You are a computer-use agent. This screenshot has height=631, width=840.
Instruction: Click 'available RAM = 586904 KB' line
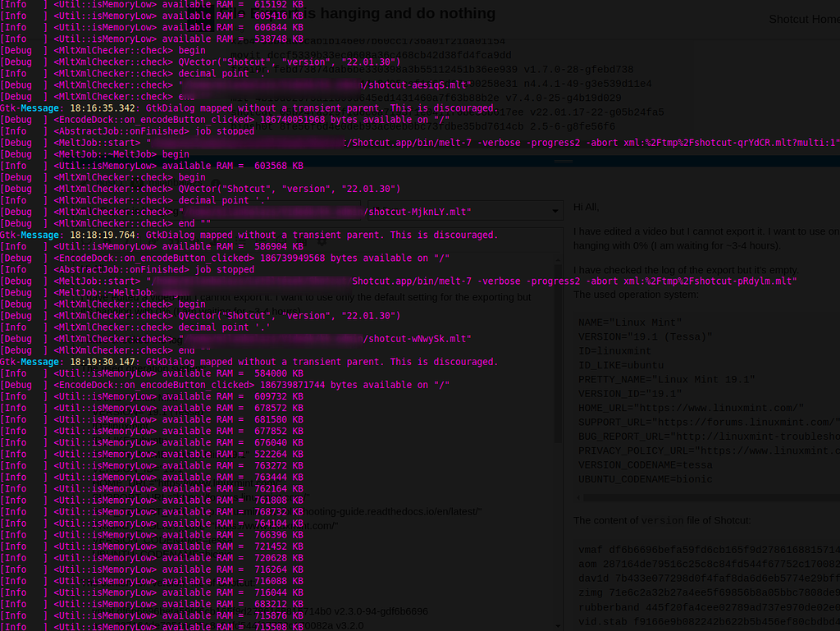152,247
